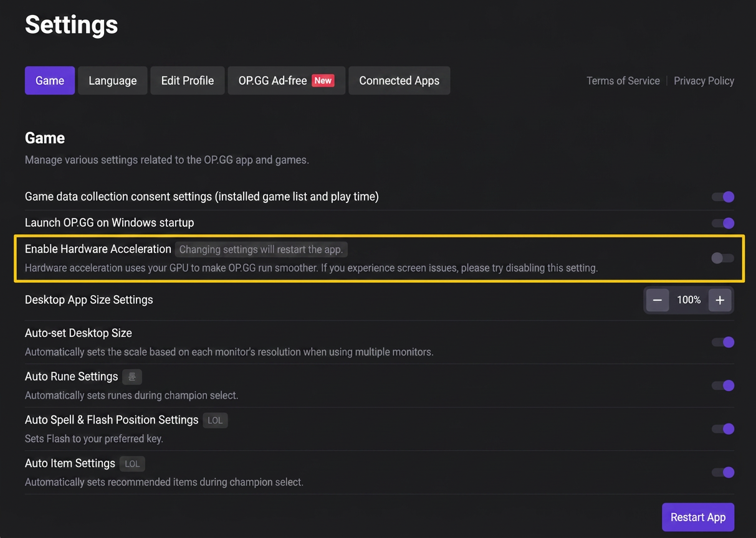
Task: Click 'Manage various settings related to the OP.GG app' text
Action: 167,160
